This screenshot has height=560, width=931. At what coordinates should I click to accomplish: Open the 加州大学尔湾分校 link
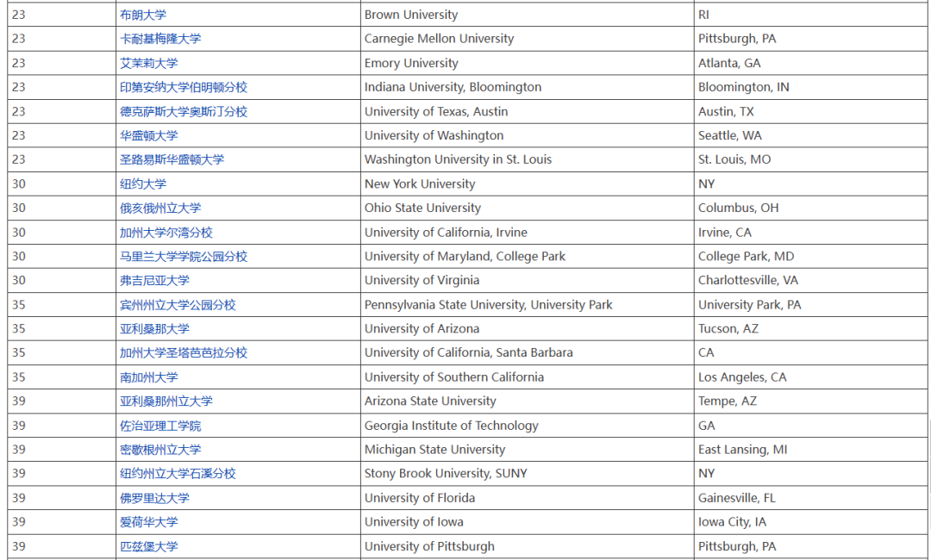point(166,233)
